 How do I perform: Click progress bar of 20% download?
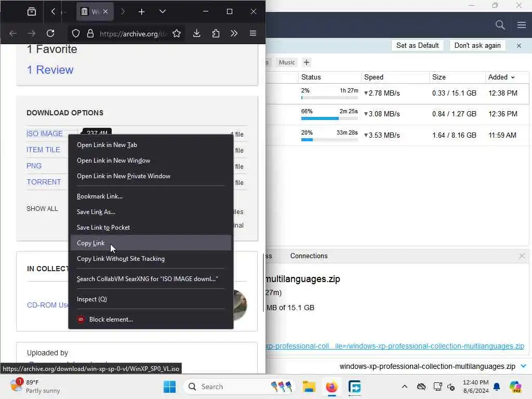coord(329,140)
